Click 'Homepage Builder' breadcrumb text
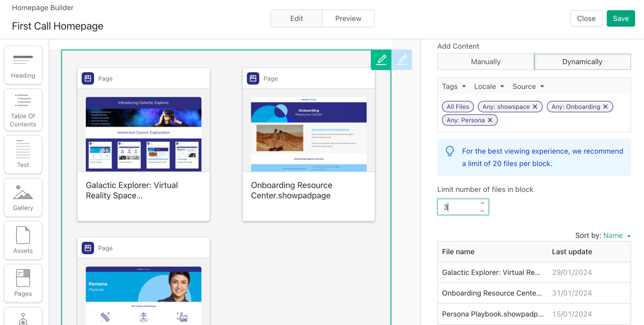The image size is (644, 325). (42, 8)
